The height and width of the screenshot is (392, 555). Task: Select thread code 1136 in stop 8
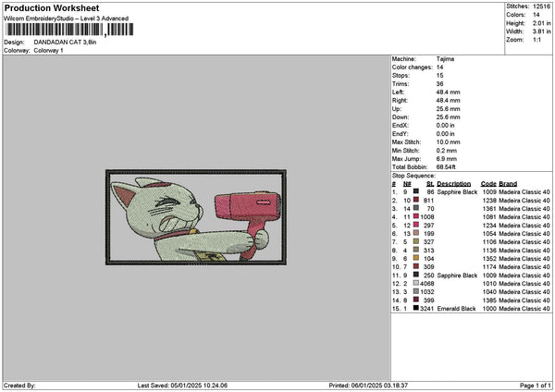[x=489, y=251]
